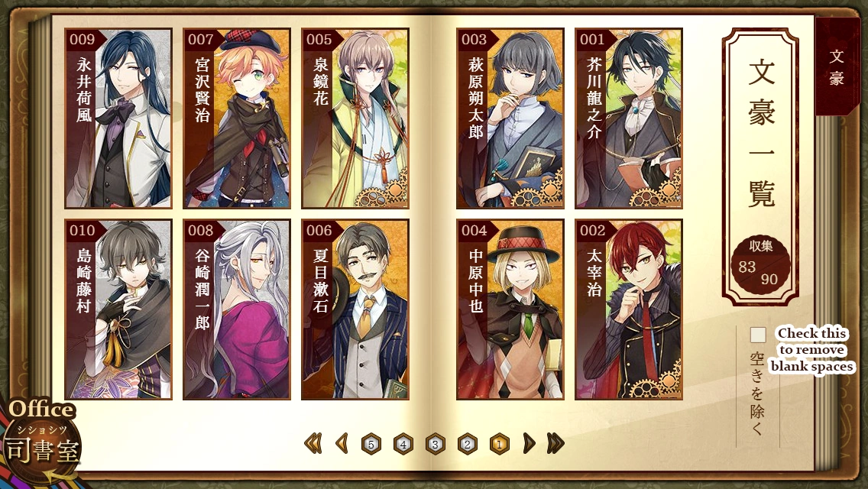
Task: Select card 006 夏目漱石
Action: [x=355, y=309]
